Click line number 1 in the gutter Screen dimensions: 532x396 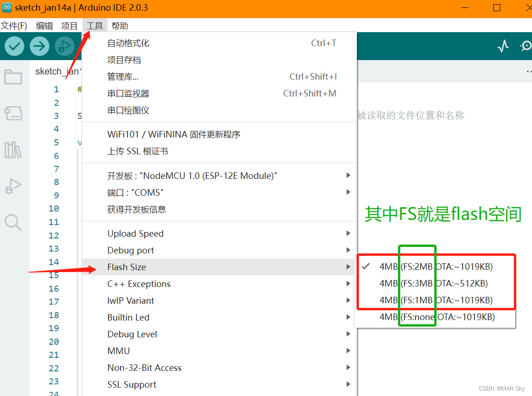pos(56,89)
